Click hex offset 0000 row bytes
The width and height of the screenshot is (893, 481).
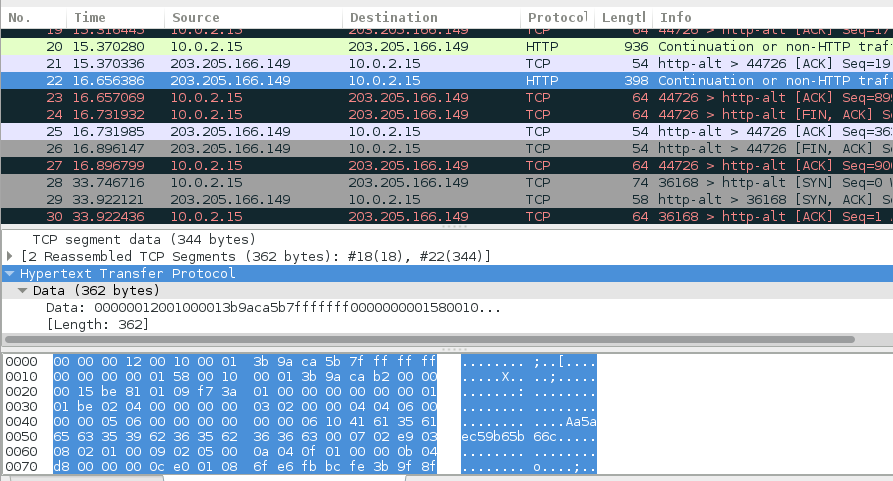click(245, 361)
